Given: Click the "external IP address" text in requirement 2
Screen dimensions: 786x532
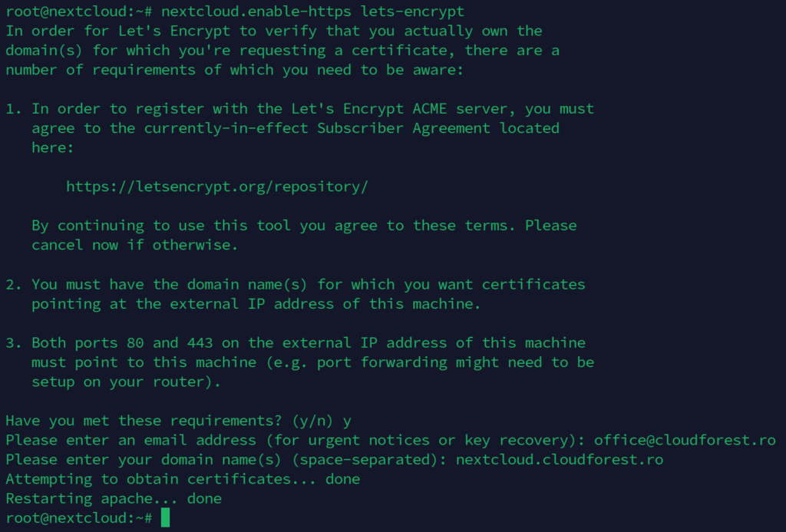Looking at the screenshot, I should (253, 304).
